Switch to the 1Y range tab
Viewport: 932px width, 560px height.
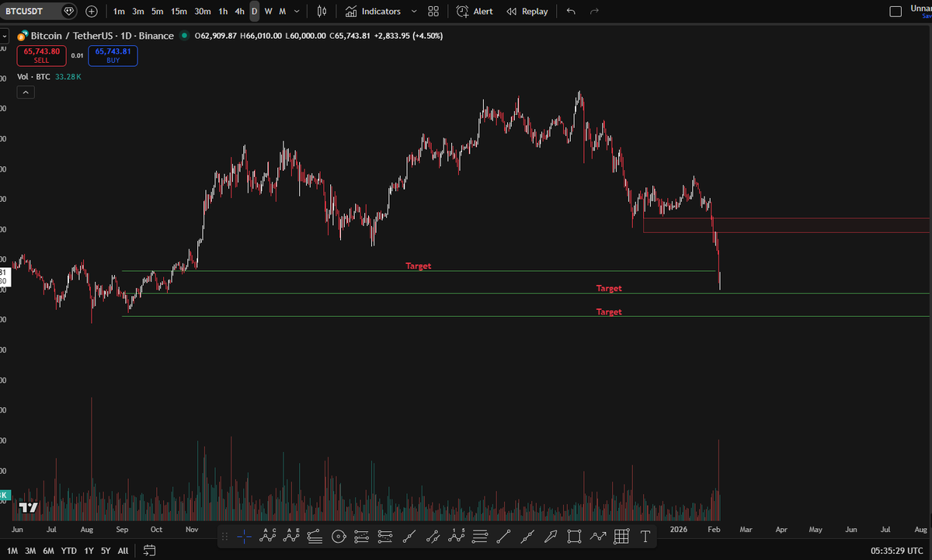click(88, 550)
